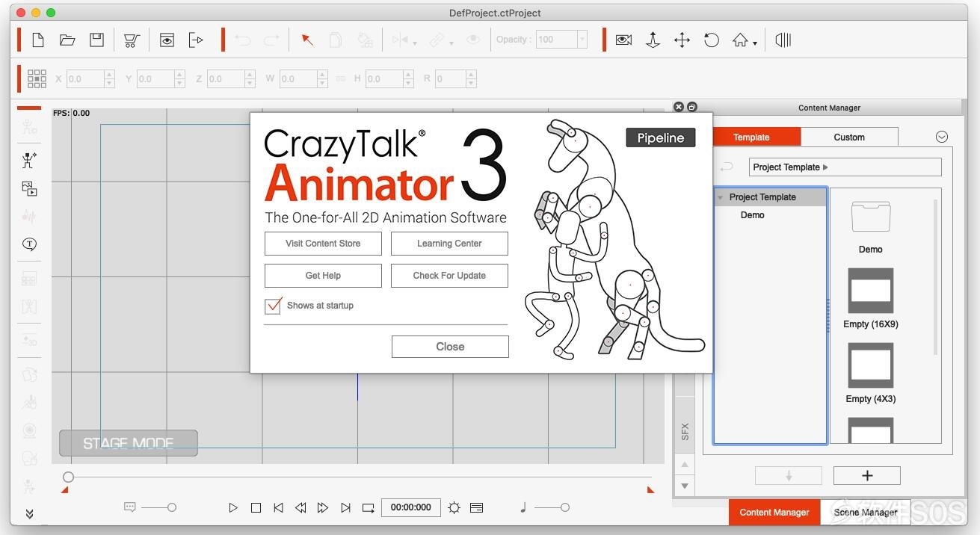Image resolution: width=980 pixels, height=535 pixels.
Task: Select the Rotate camera tool
Action: click(x=711, y=40)
